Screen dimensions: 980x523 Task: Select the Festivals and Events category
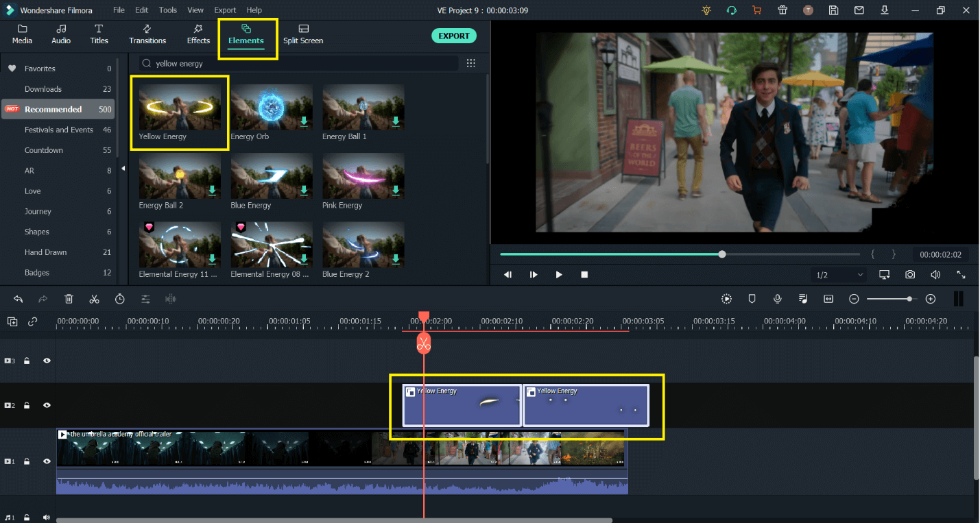point(59,130)
